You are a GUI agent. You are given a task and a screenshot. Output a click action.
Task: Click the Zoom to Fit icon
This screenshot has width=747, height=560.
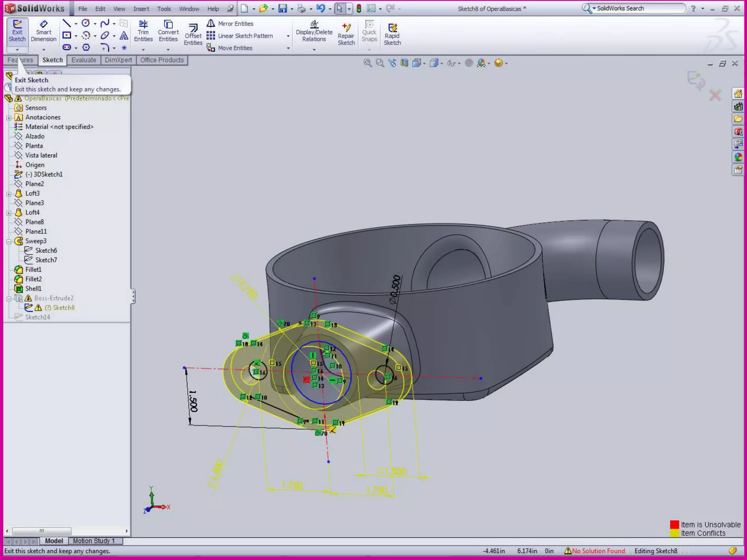367,63
